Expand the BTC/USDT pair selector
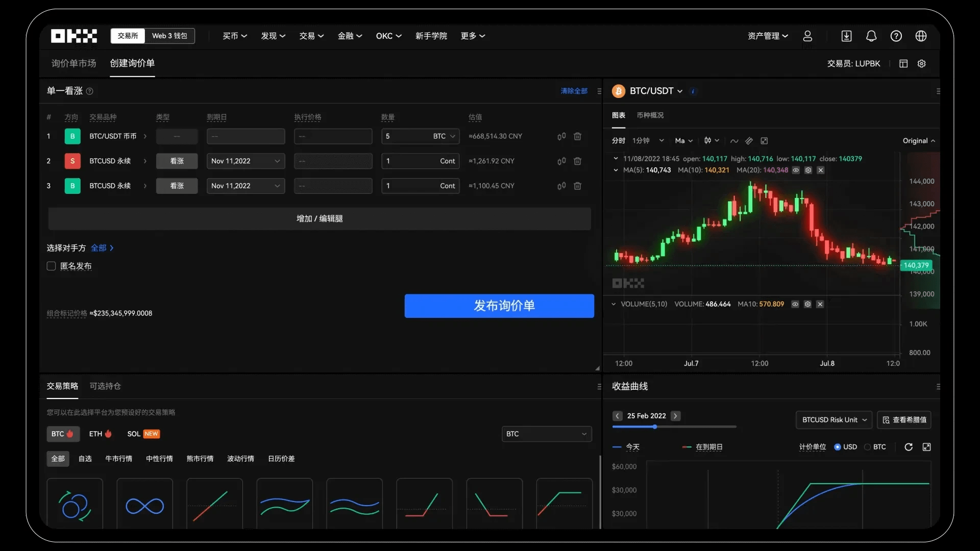 pos(656,91)
